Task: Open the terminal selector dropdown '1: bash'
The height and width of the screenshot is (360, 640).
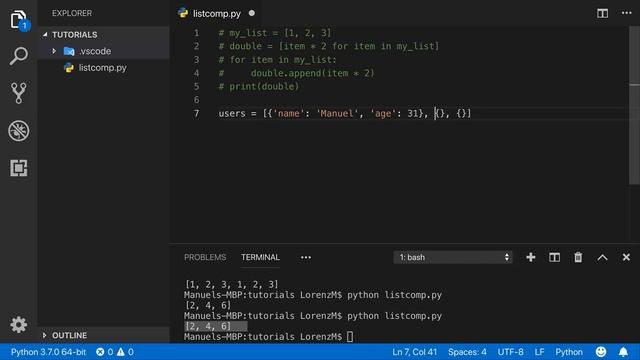Action: 453,257
